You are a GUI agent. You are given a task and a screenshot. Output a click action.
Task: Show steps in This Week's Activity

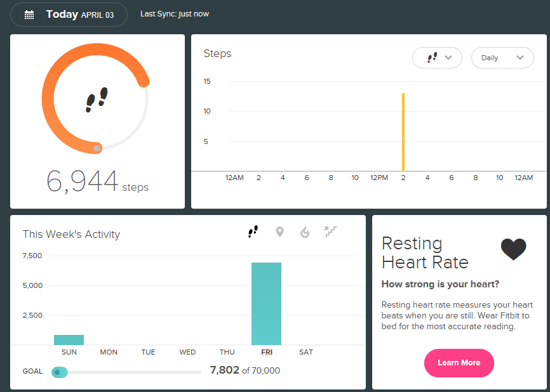tap(253, 232)
